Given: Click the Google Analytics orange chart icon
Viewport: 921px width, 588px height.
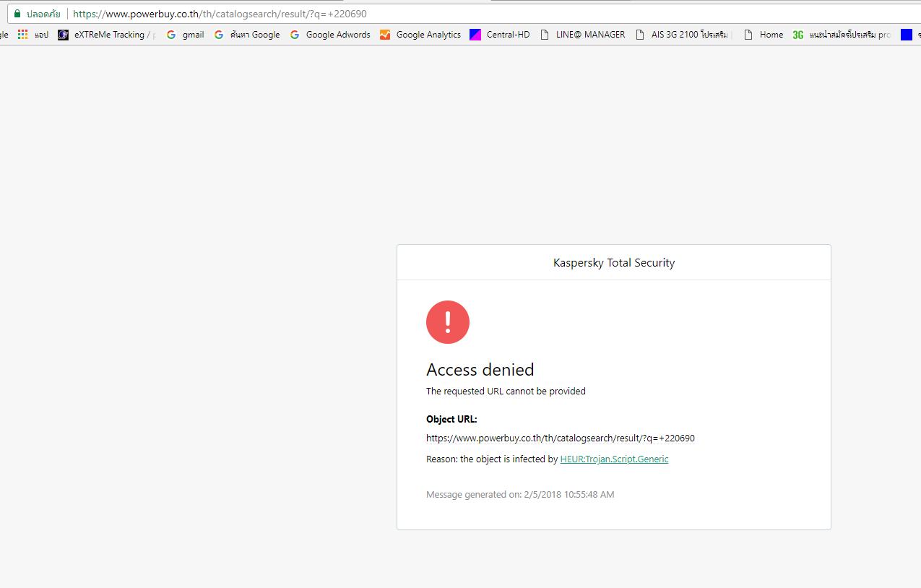Looking at the screenshot, I should point(385,35).
